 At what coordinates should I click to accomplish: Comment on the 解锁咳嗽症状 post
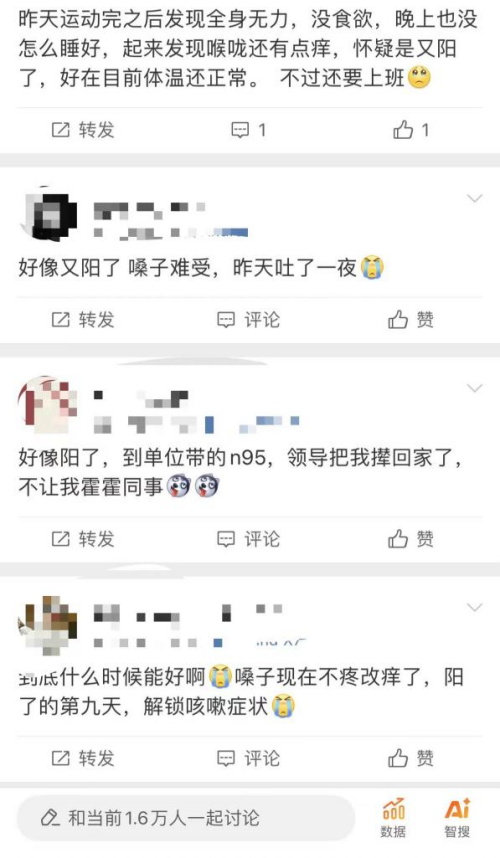(x=248, y=758)
